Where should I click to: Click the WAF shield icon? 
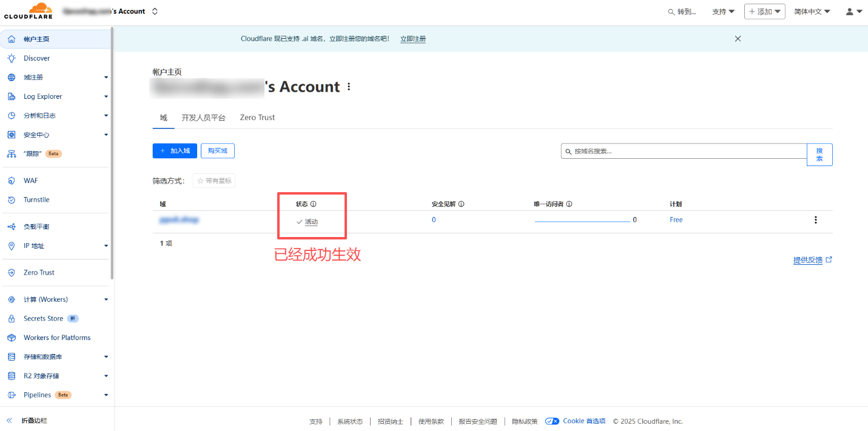[11, 181]
